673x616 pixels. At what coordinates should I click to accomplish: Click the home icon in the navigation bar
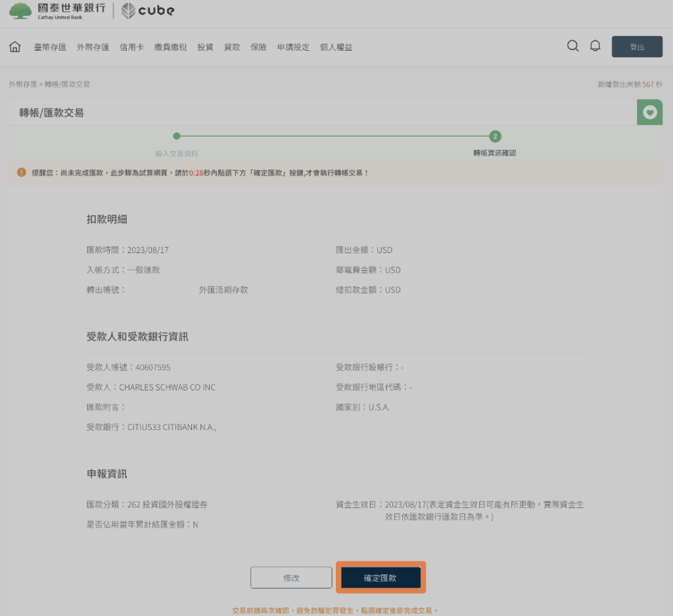(x=14, y=47)
